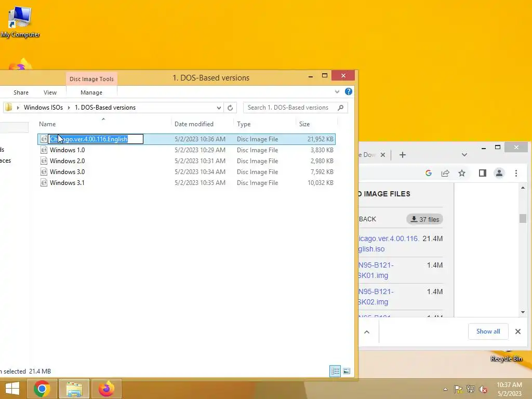Click Chrome scrollbar up arrow
Image resolution: width=532 pixels, height=399 pixels.
523,188
